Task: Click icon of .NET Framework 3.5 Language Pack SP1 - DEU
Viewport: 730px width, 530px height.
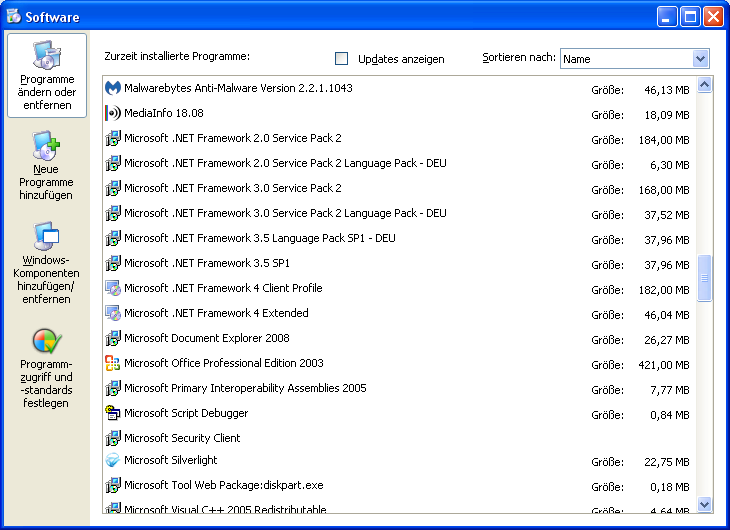Action: click(x=113, y=238)
